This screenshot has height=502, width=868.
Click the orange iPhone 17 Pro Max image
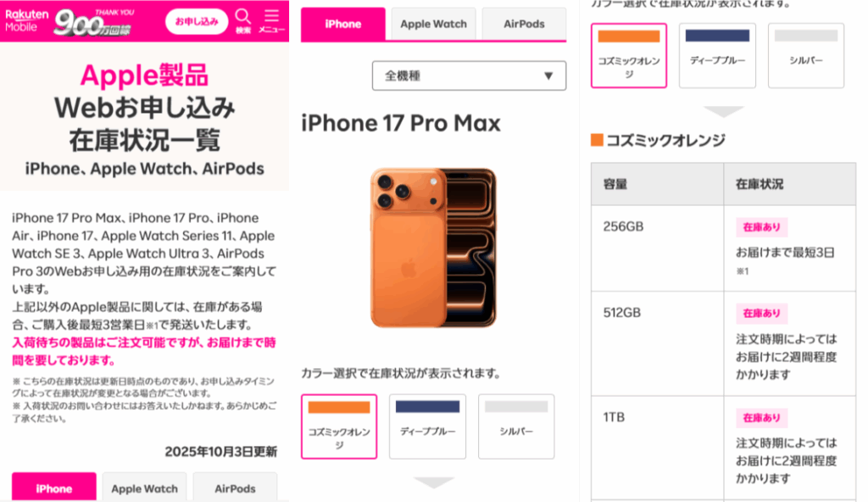(433, 248)
